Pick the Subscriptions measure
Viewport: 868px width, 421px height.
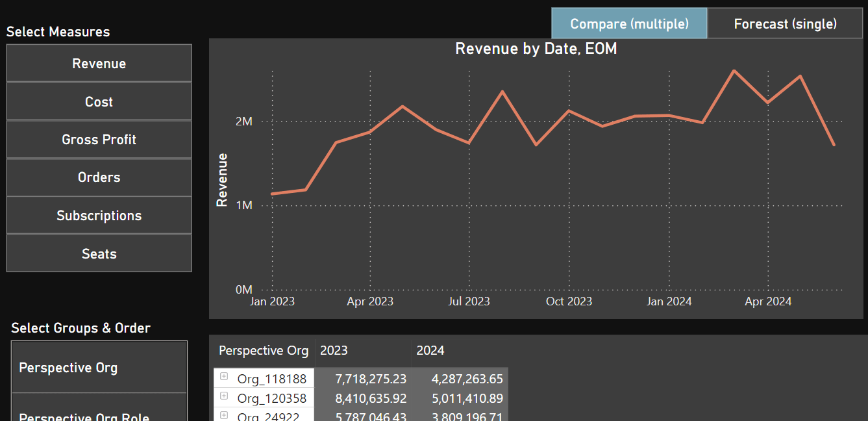tap(99, 215)
